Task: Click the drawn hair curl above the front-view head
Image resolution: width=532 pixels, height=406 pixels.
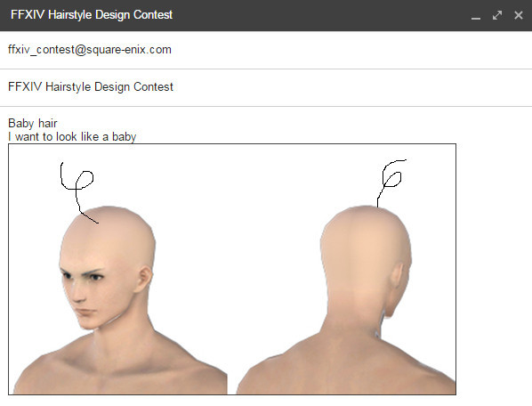Action: (77, 191)
